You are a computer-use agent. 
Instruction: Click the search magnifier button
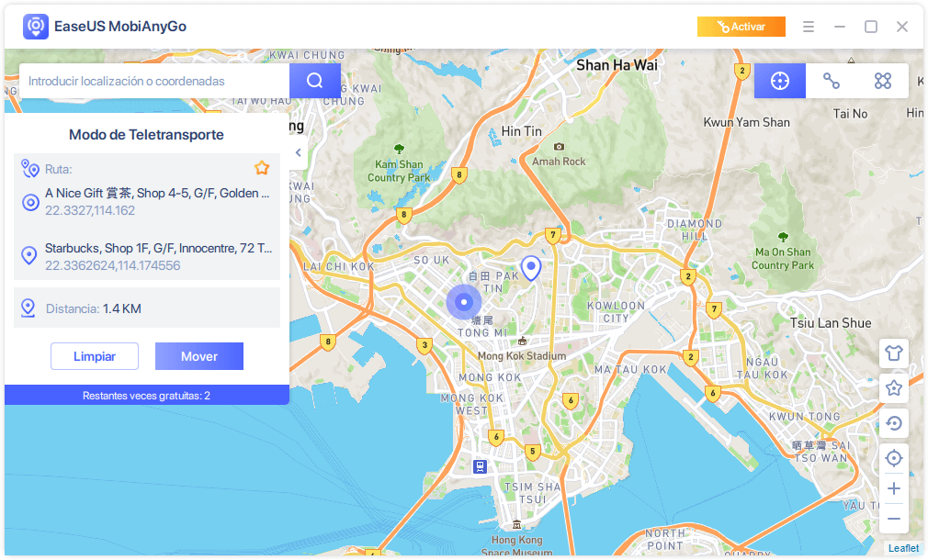coord(315,81)
